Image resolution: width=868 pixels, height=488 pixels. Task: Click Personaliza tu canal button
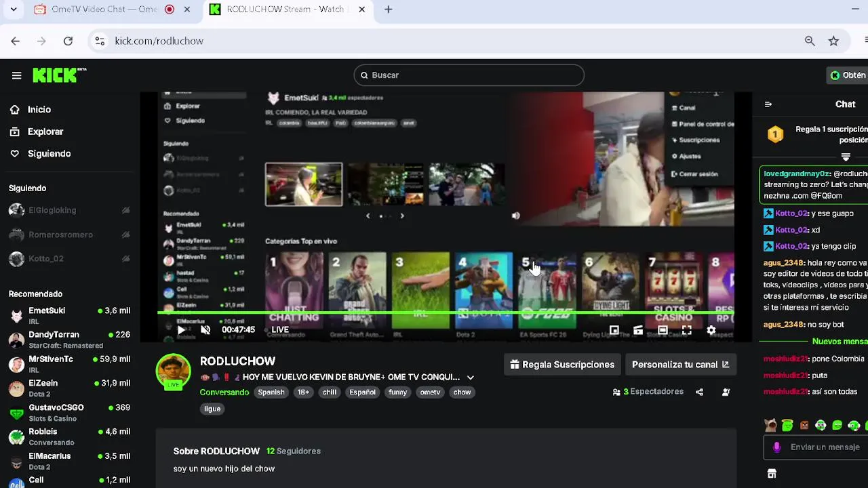tap(680, 365)
